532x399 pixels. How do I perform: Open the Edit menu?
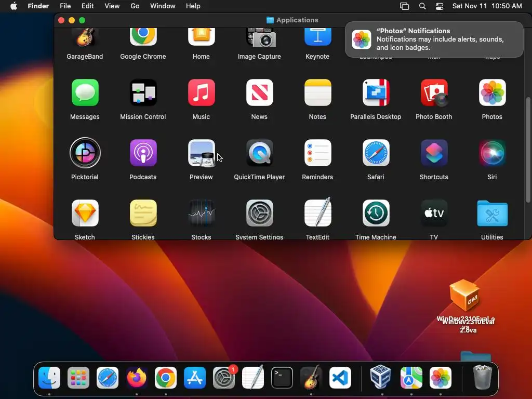click(x=87, y=6)
